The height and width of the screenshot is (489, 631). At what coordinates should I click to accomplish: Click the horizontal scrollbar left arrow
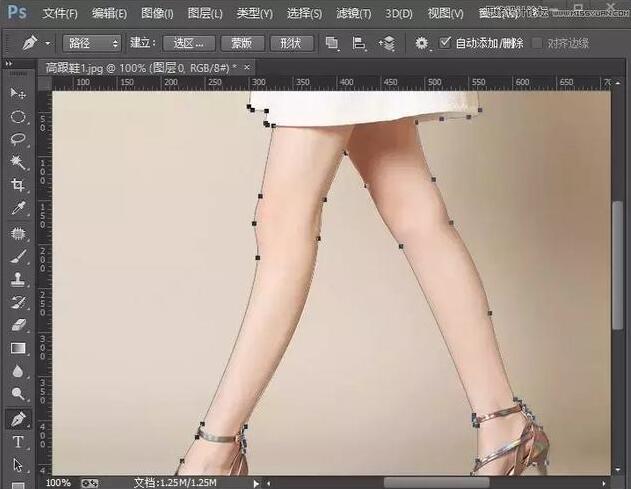(x=269, y=483)
